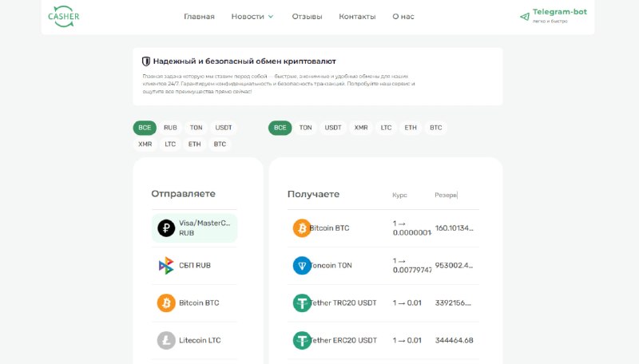
Task: Filter send currencies by USDT
Action: [224, 128]
